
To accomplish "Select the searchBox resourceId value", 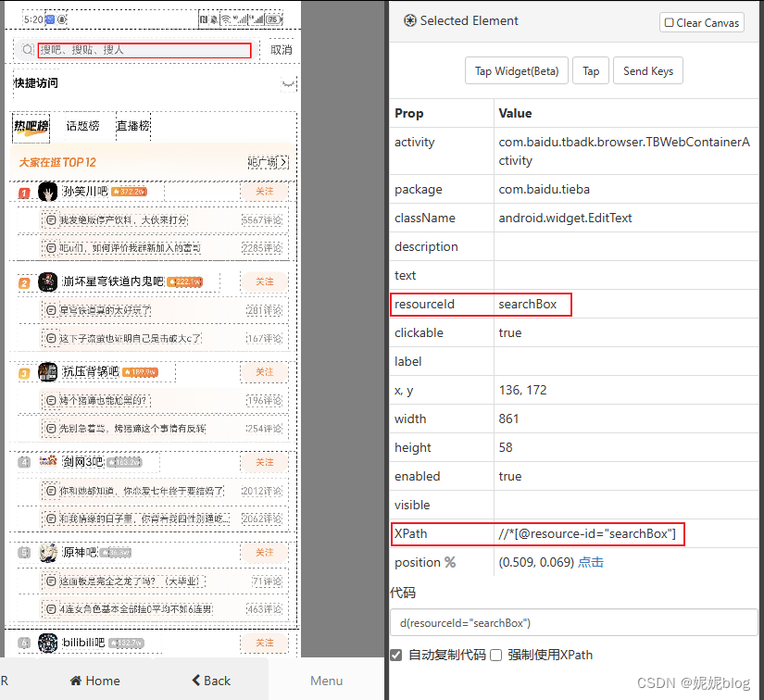I will pos(527,304).
